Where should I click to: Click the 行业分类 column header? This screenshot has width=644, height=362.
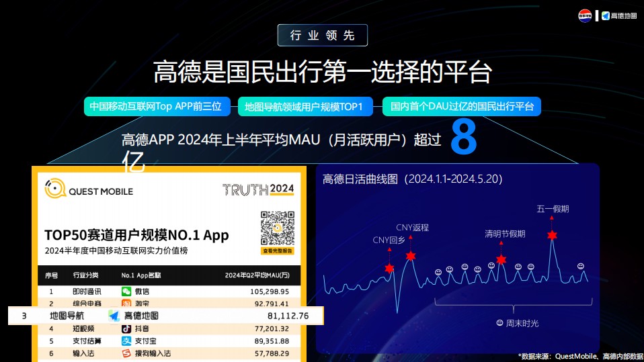86,275
